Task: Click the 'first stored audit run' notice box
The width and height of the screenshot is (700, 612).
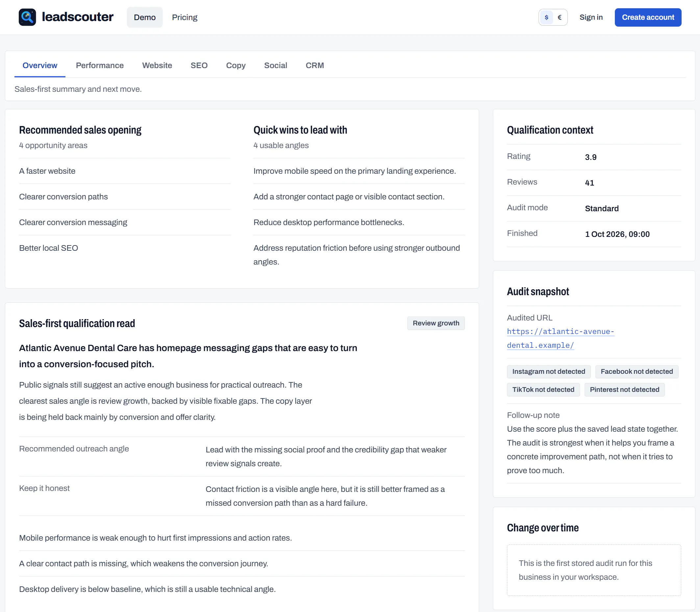Action: click(594, 570)
